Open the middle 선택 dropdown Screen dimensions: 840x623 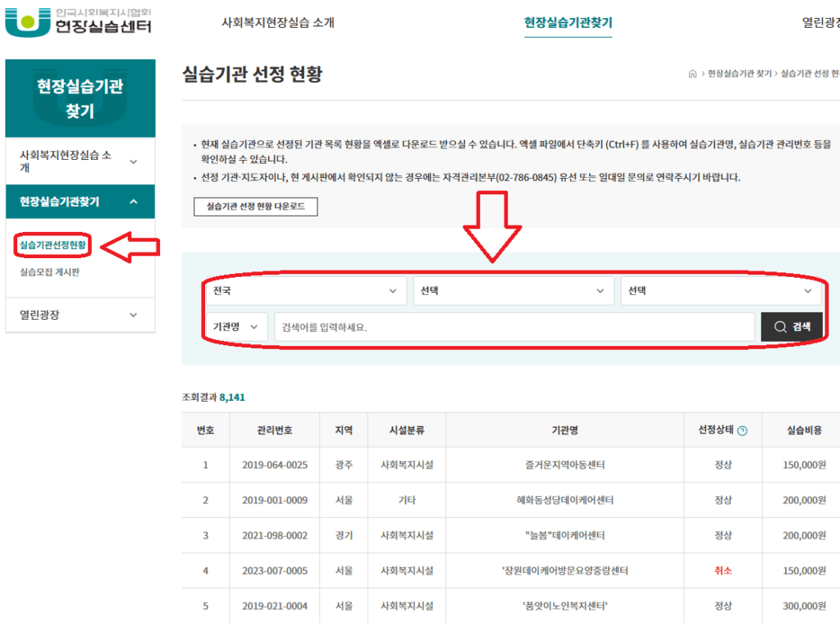pyautogui.click(x=514, y=291)
